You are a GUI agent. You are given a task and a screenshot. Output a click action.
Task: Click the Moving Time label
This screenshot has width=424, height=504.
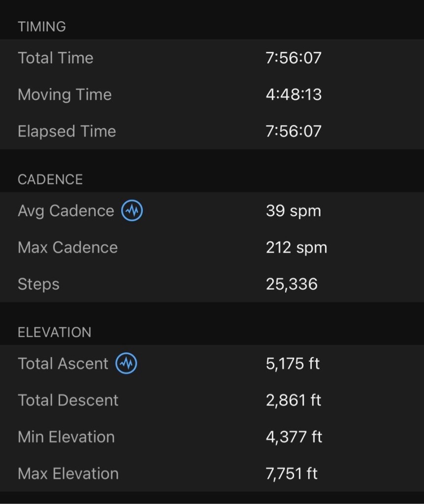[x=65, y=95]
